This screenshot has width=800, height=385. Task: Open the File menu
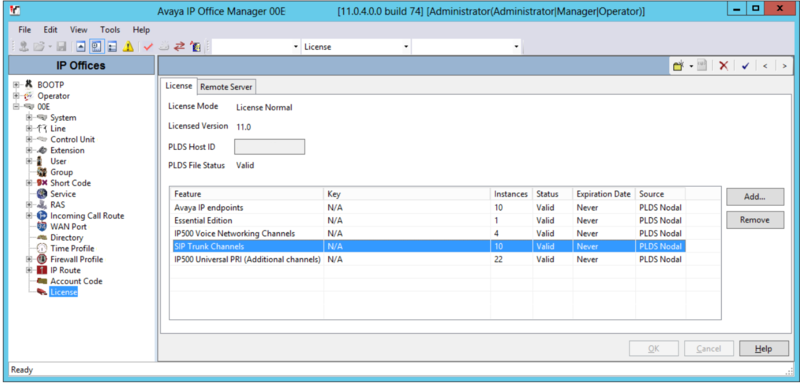pos(24,30)
